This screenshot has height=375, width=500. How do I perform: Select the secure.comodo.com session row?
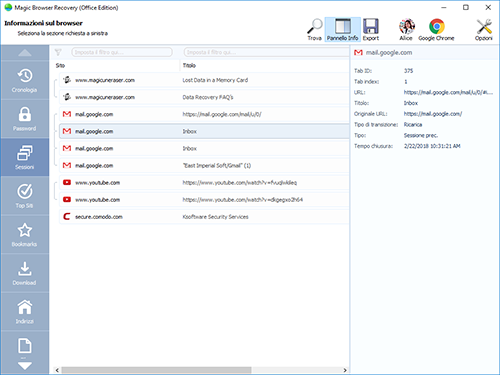(204, 217)
